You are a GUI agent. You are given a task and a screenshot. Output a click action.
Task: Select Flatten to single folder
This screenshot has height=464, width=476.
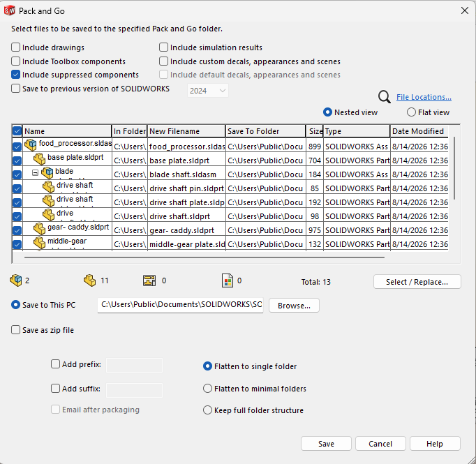click(x=207, y=366)
